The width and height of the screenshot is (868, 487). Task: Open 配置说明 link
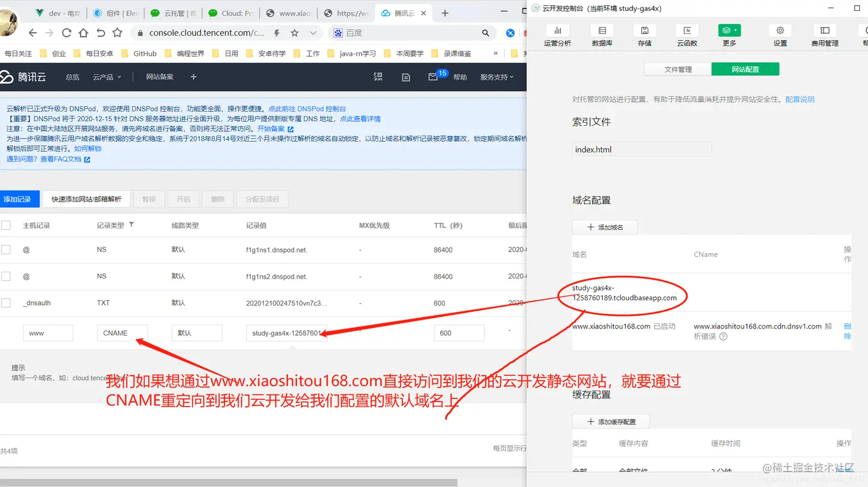click(800, 99)
